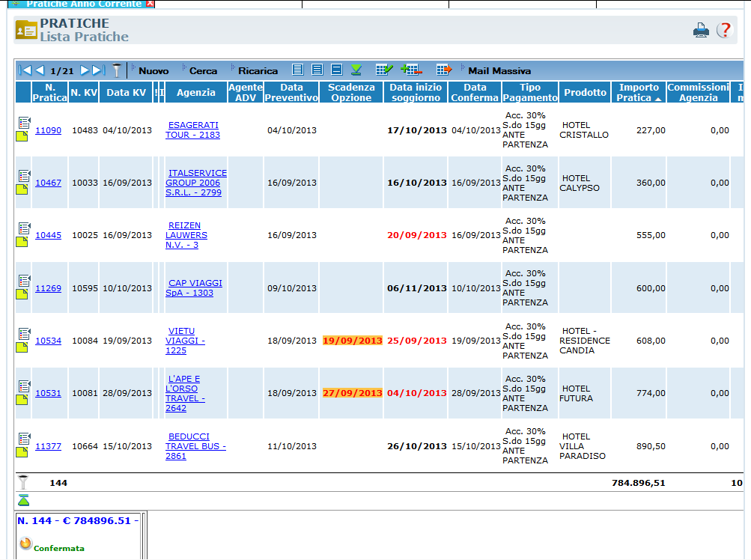The width and height of the screenshot is (751, 560).
Task: Select the sparse row layout icon
Action: click(337, 70)
